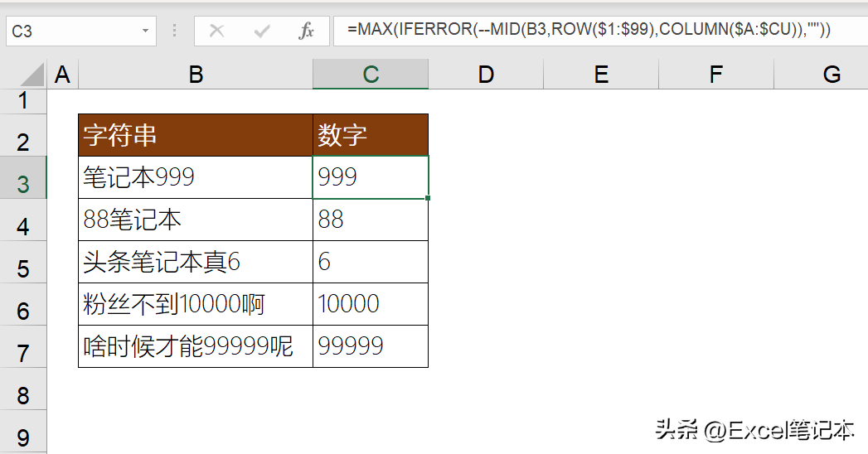Viewport: 868px width, 454px height.
Task: Select cell containing 啥时候才能99999呢
Action: [196, 346]
